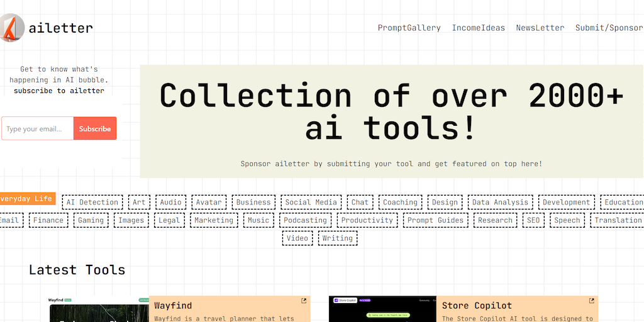Go to IncomeIdeas in navigation
Viewport: 644px width, 322px height.
click(x=478, y=28)
